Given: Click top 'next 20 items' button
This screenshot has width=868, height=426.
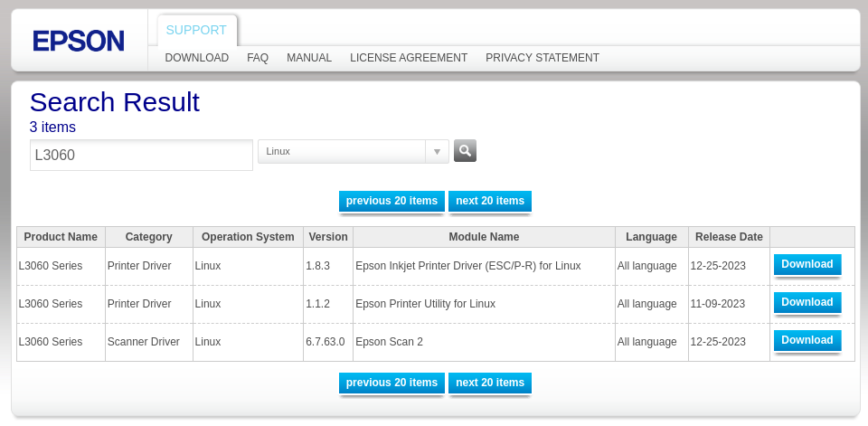Looking at the screenshot, I should (x=490, y=201).
